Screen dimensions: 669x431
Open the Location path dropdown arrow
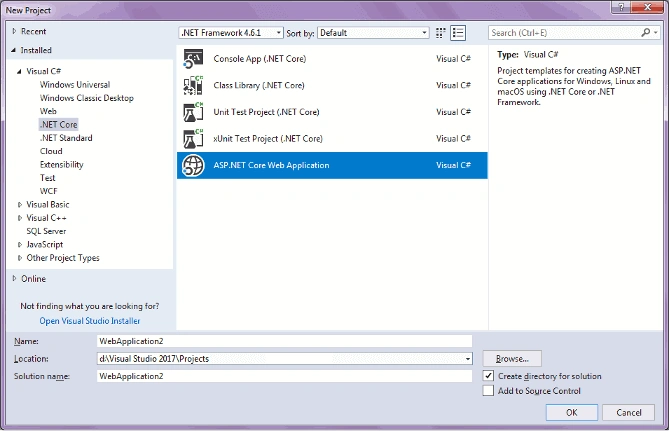468,359
